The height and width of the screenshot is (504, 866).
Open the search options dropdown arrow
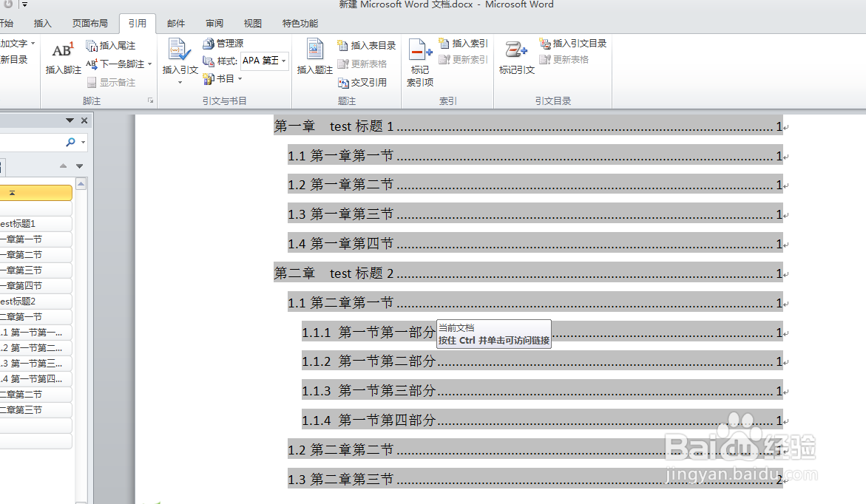pos(83,143)
